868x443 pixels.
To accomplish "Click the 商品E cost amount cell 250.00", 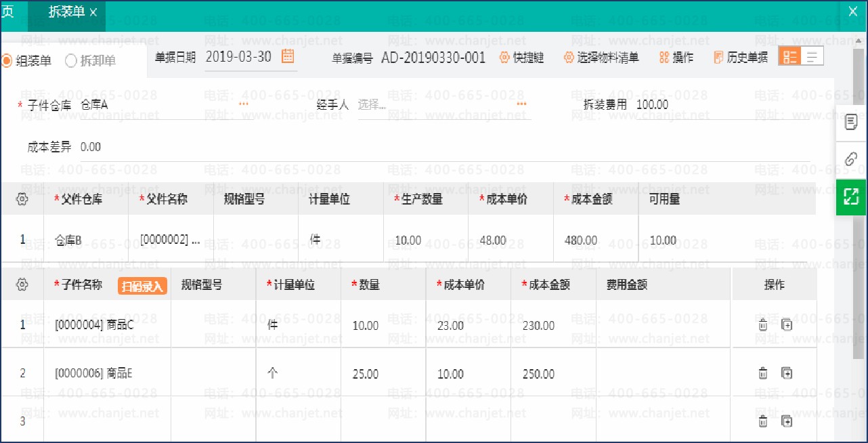I will pos(553,373).
